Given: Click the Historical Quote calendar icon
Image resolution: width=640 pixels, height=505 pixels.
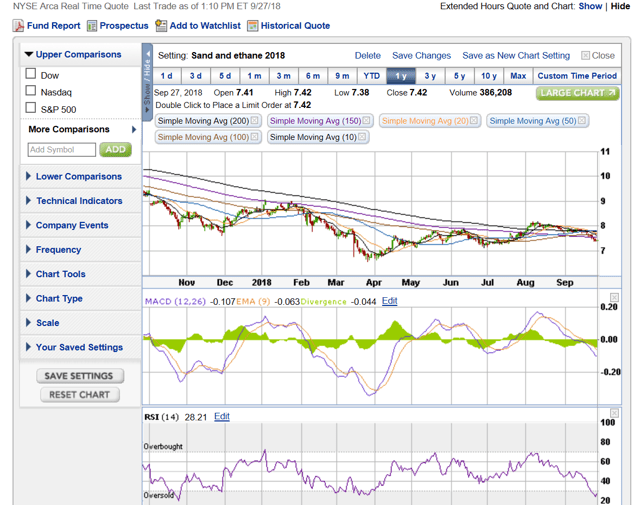Looking at the screenshot, I should pyautogui.click(x=253, y=26).
